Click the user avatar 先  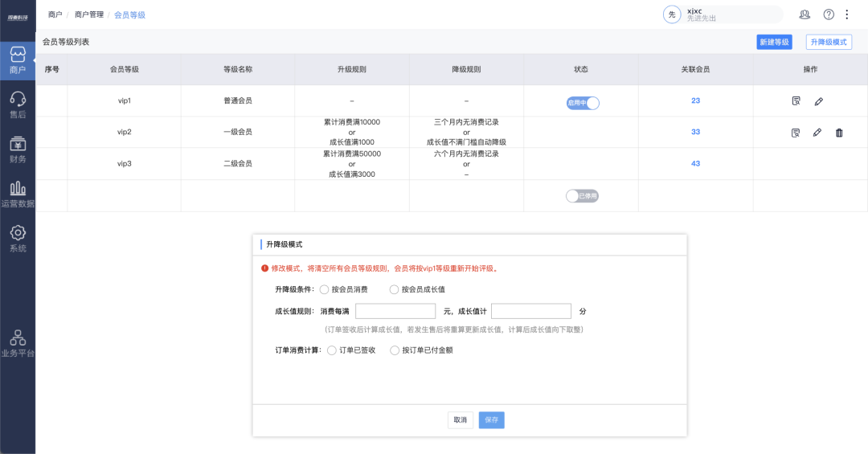671,14
